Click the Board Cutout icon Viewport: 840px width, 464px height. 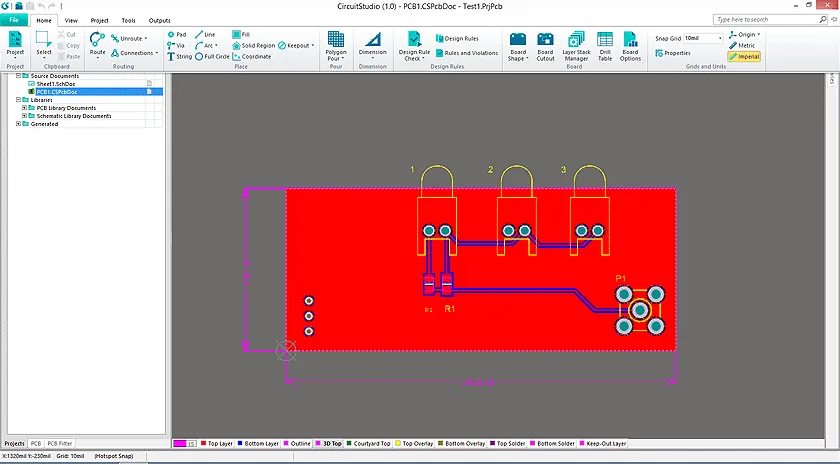pyautogui.click(x=545, y=40)
